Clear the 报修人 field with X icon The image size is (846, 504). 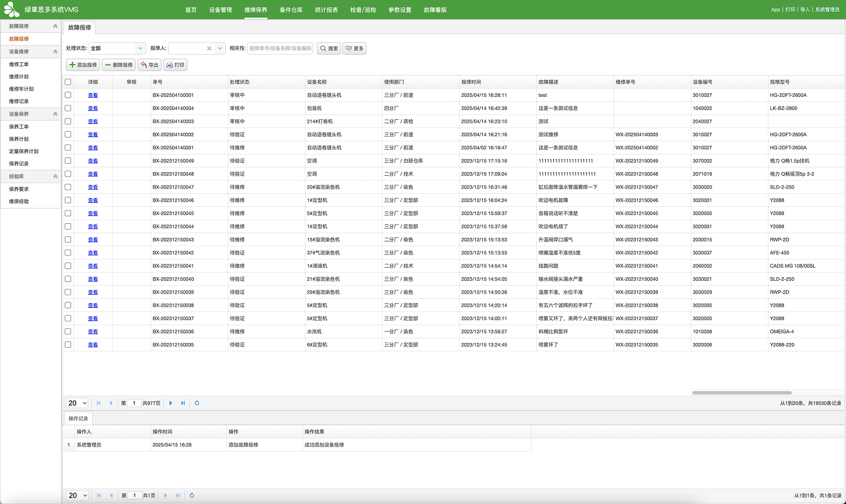pyautogui.click(x=209, y=48)
